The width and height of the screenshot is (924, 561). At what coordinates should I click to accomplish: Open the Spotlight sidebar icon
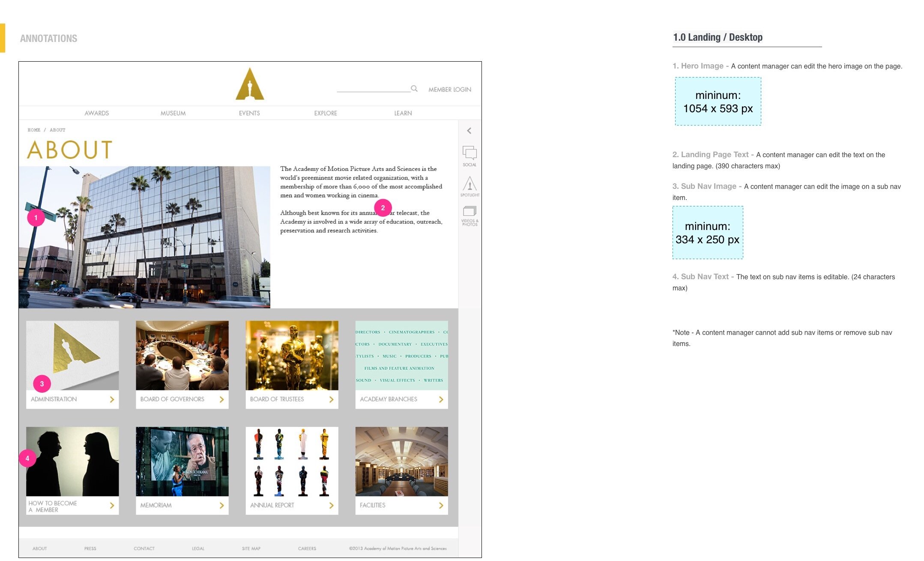(x=470, y=186)
